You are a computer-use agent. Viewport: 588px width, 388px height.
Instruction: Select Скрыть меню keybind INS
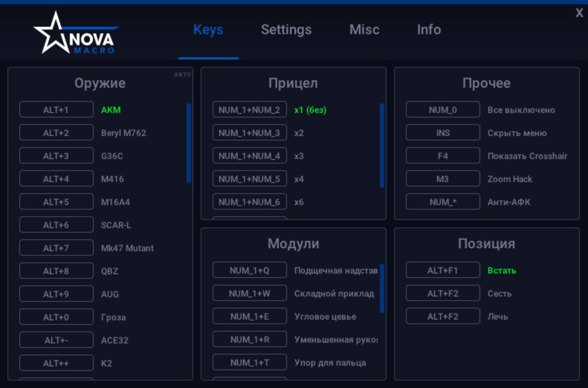(x=442, y=132)
